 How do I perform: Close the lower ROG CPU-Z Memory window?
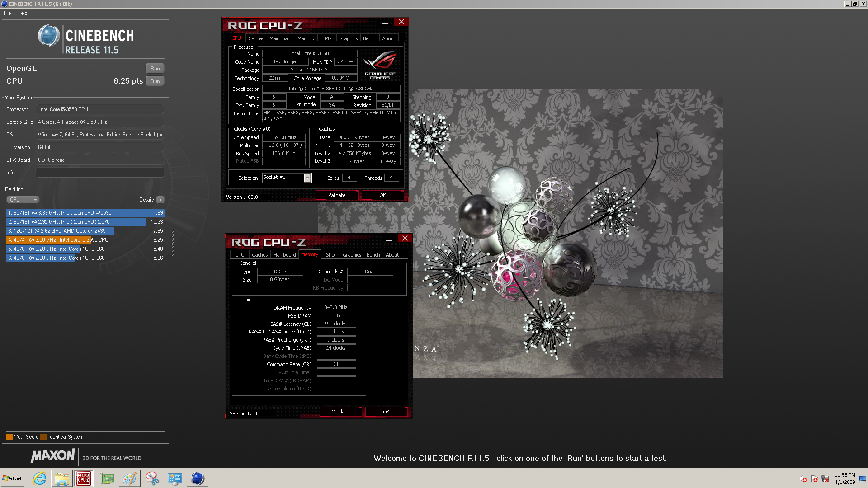[x=405, y=238]
